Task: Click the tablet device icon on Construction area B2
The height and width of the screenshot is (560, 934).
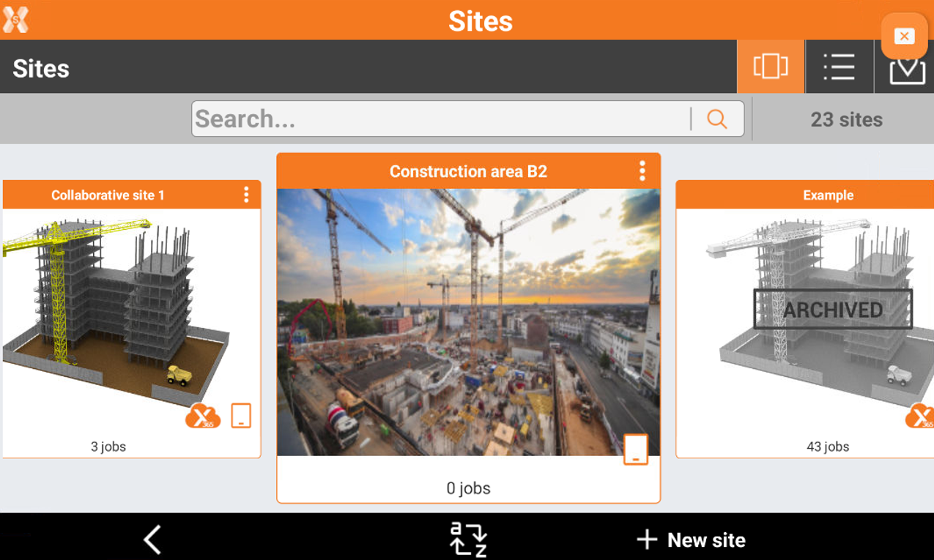Action: click(x=636, y=449)
